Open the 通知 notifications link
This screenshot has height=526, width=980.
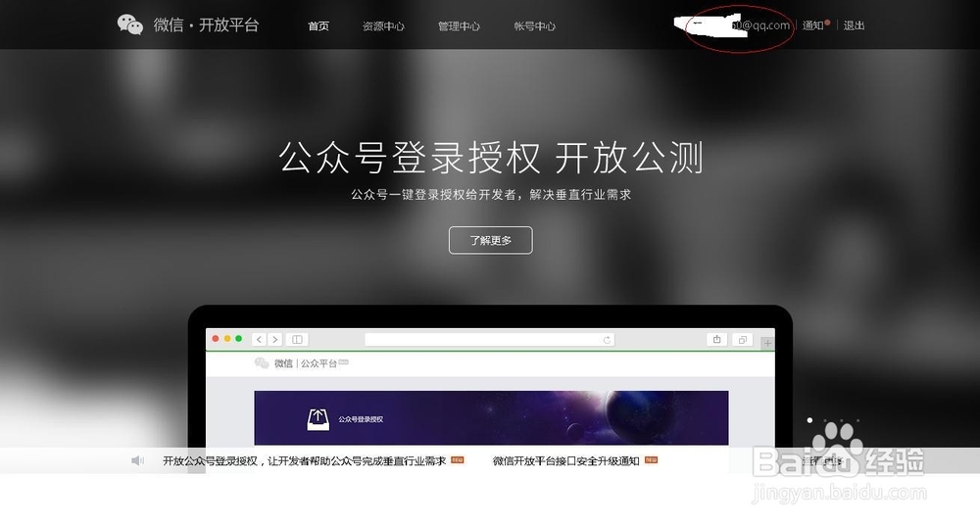pyautogui.click(x=813, y=25)
